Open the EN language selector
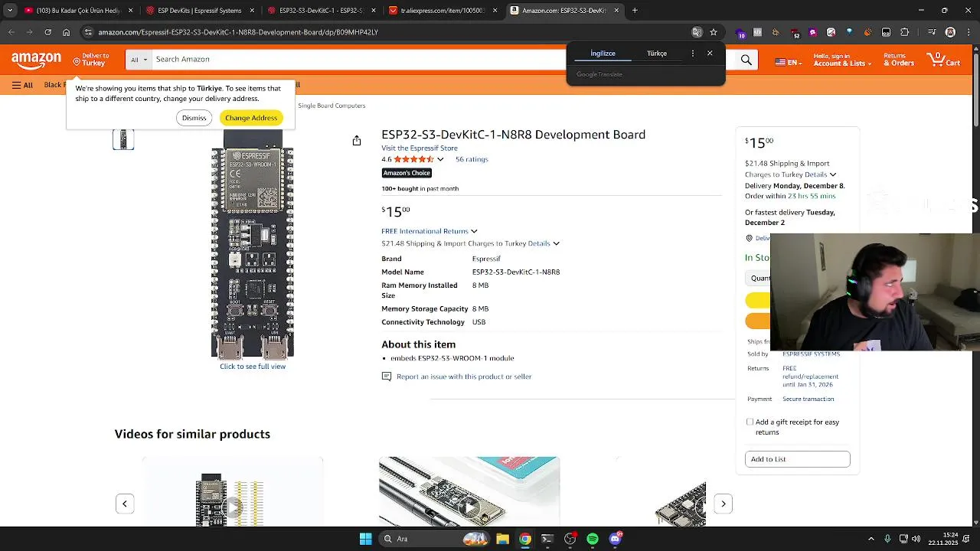This screenshot has width=980, height=551. [789, 63]
